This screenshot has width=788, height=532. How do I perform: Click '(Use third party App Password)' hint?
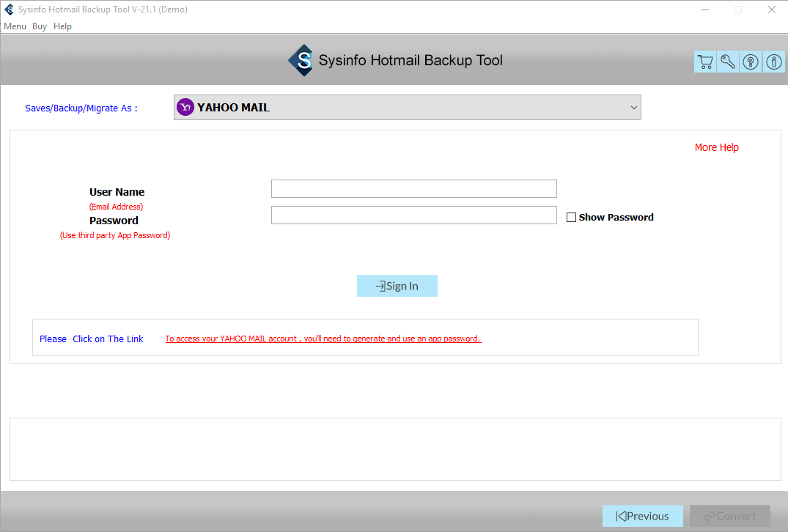pos(115,235)
